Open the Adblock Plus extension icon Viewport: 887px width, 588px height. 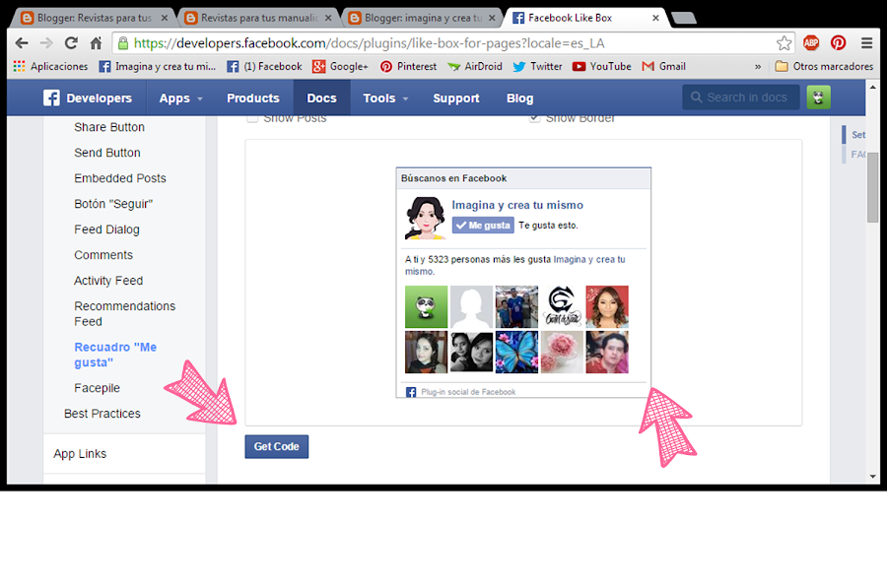click(x=811, y=43)
